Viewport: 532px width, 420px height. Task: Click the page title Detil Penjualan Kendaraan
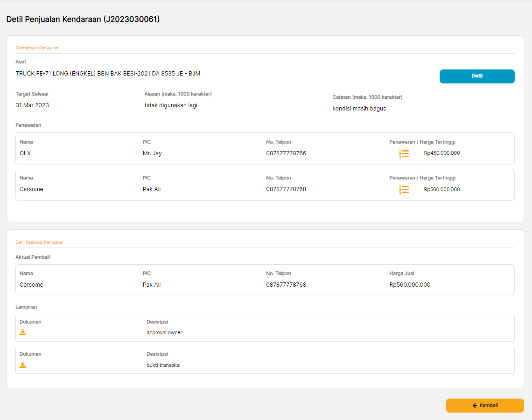(83, 20)
